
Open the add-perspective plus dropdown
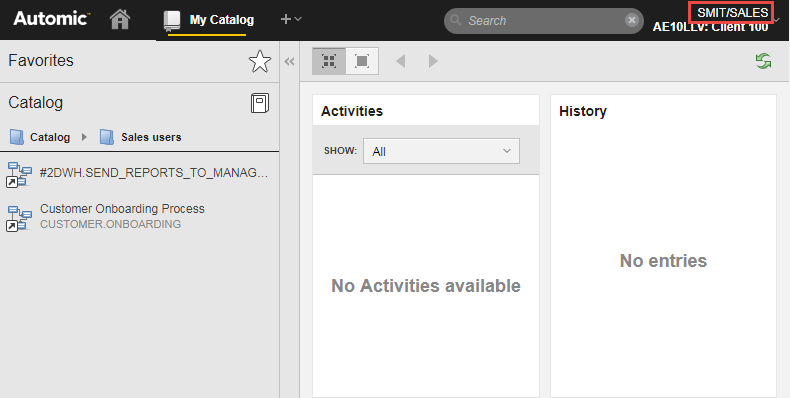[291, 19]
